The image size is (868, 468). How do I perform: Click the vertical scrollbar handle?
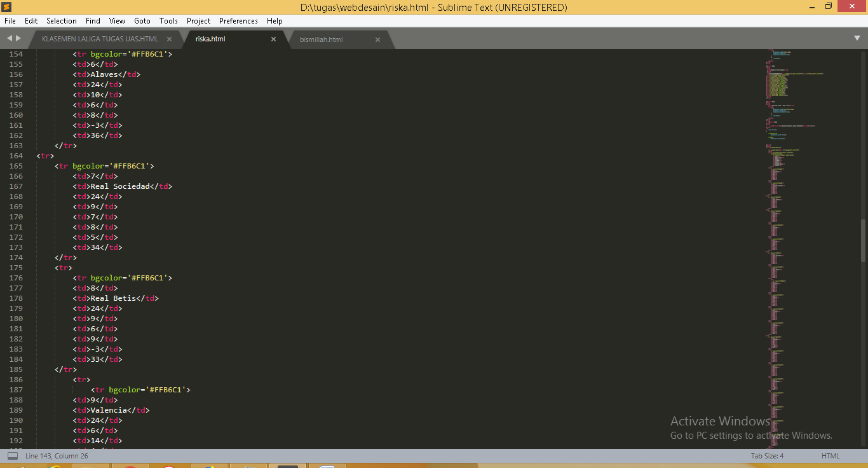(862, 240)
